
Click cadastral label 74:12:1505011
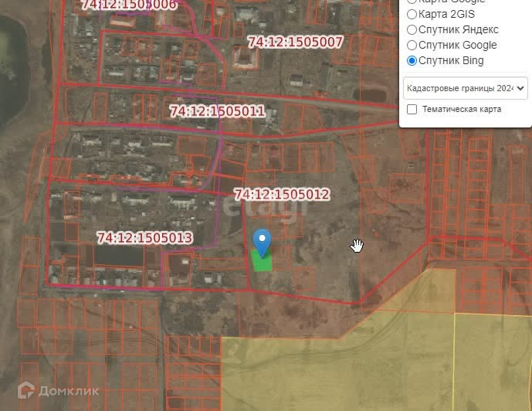click(217, 111)
